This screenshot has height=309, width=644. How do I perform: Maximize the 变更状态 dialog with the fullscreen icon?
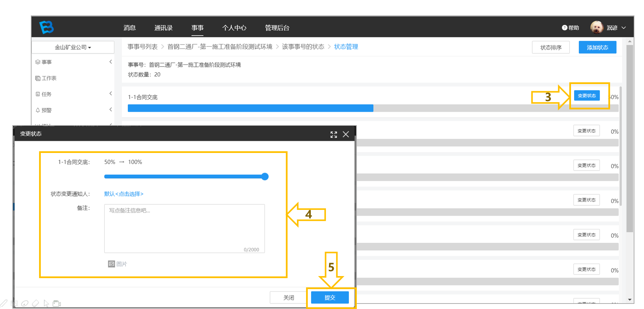tap(333, 134)
